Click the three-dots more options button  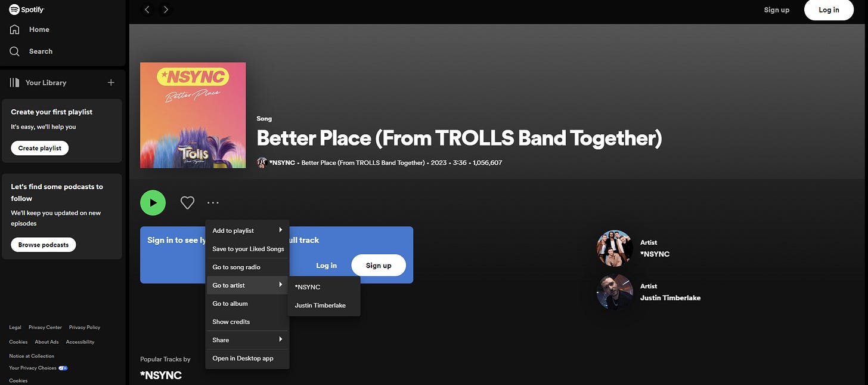pos(213,203)
